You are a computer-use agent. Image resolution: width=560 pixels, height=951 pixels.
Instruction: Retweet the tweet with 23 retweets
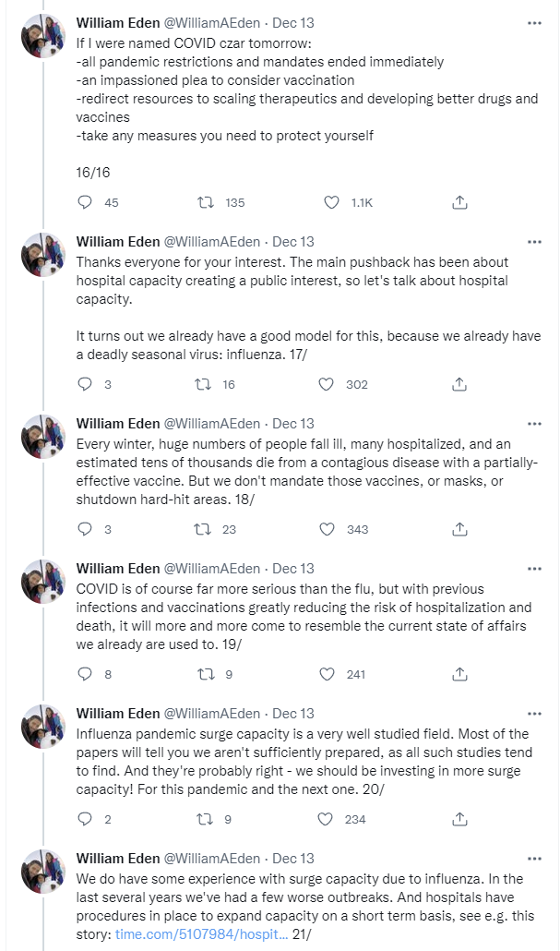pos(209,529)
